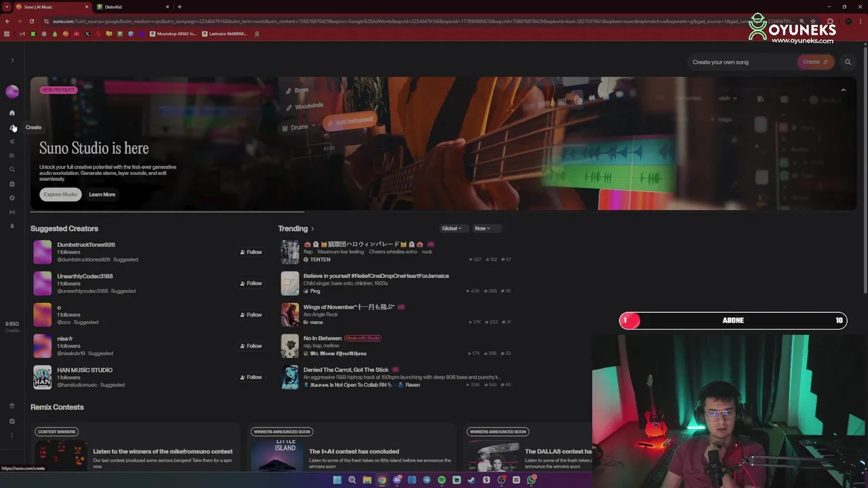This screenshot has width=868, height=488.
Task: Follow nisa creator
Action: [x=251, y=346]
